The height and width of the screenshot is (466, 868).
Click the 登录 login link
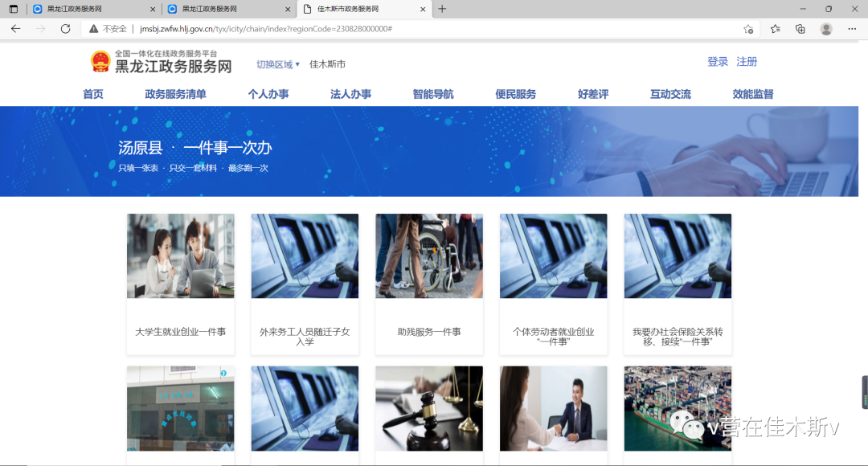[x=718, y=62]
